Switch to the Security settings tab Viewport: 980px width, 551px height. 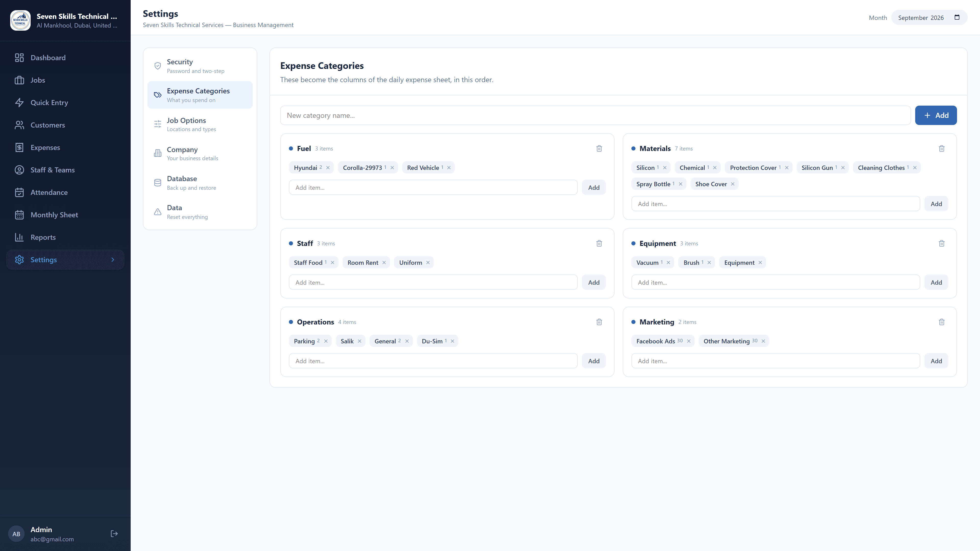tap(200, 66)
